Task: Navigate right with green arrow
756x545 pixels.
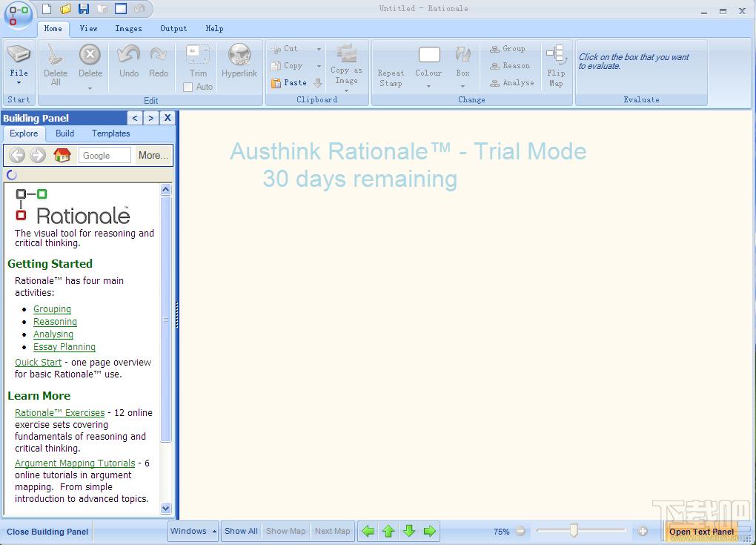Action: 429,531
